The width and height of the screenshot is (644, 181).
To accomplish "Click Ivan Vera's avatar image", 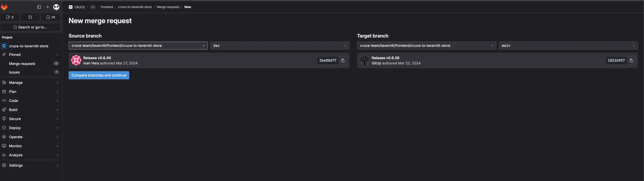I will click(76, 60).
